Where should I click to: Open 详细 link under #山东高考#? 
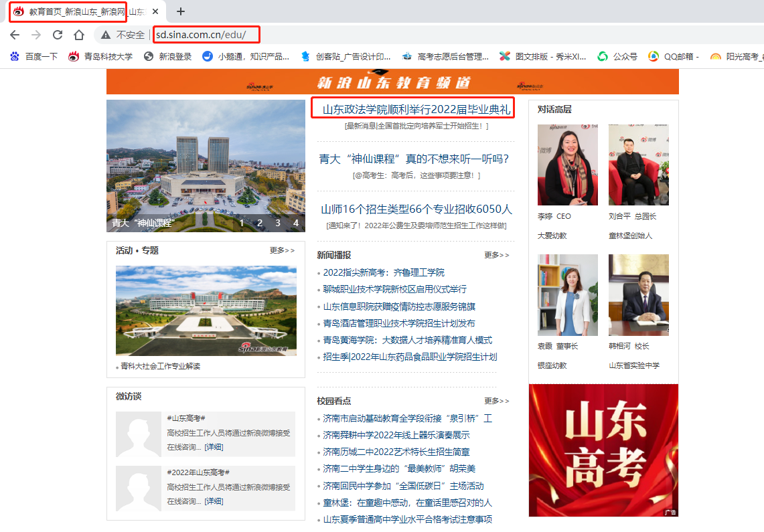(214, 447)
